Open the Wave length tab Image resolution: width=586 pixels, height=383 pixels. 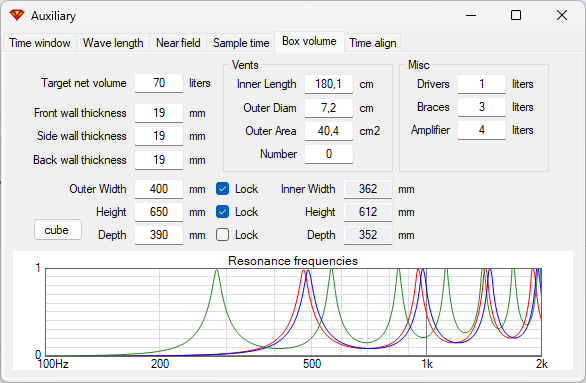113,43
